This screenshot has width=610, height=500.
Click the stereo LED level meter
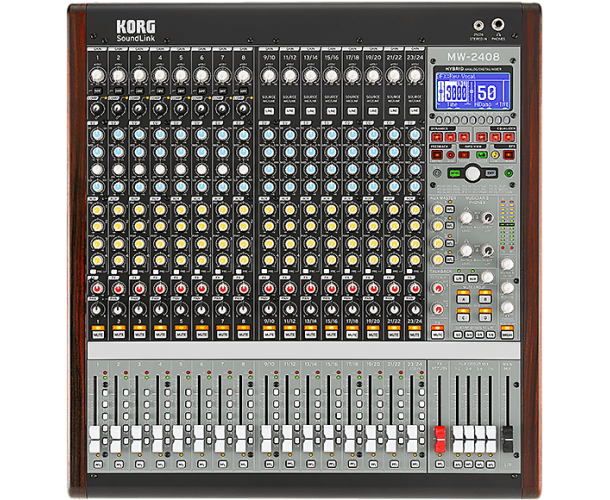point(507,225)
